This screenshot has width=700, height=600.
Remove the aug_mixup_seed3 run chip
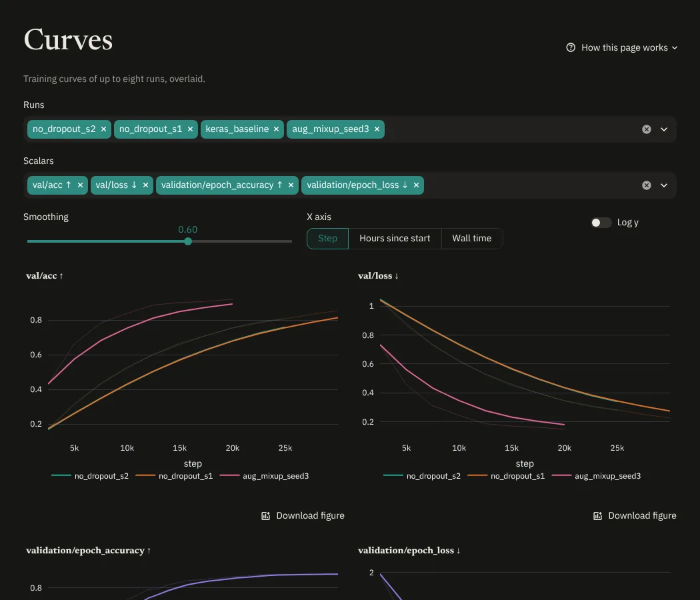377,129
